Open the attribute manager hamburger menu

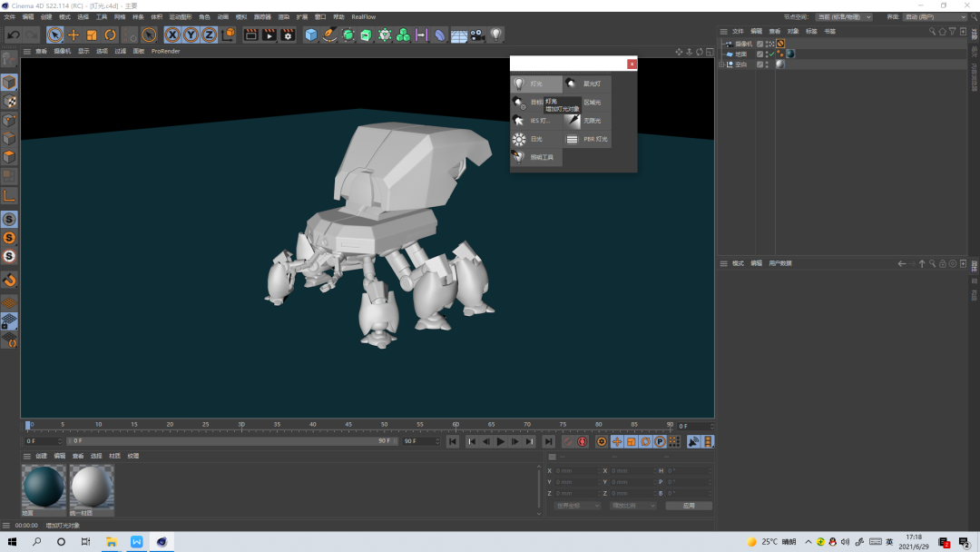(x=723, y=264)
